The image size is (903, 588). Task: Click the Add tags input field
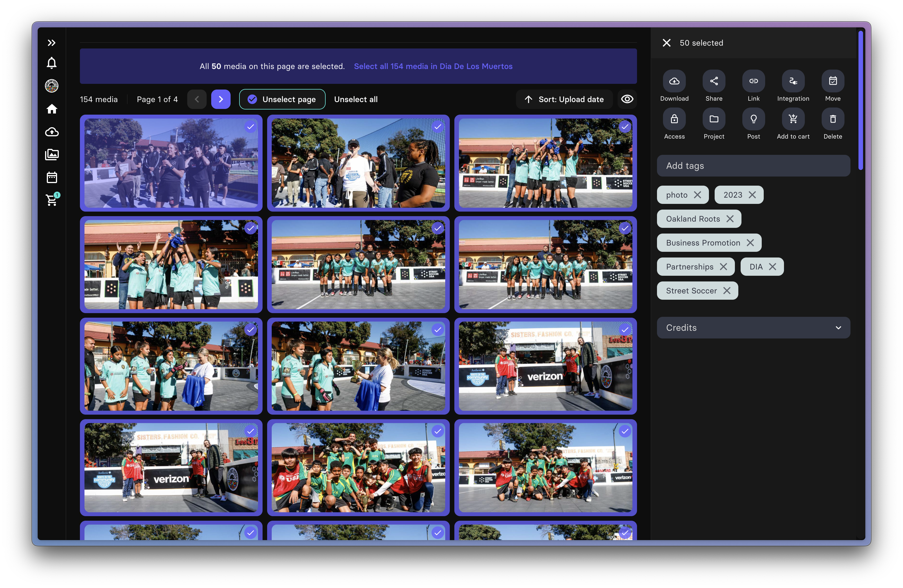[x=753, y=166]
